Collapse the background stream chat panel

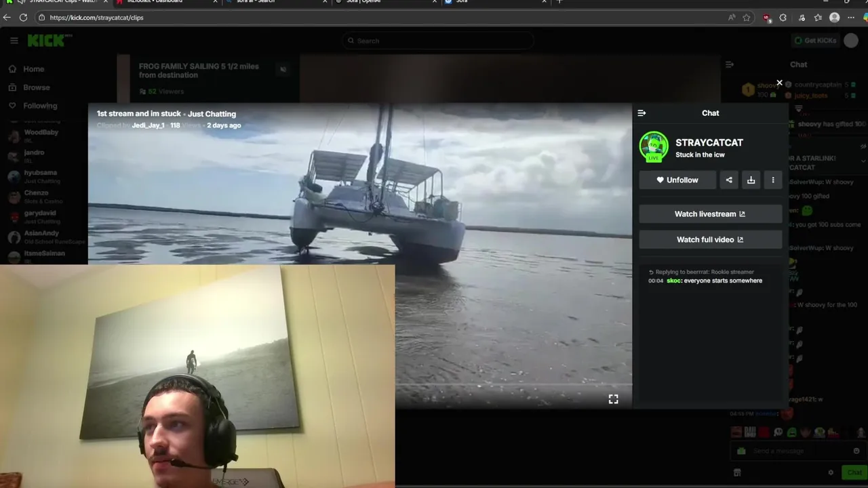click(730, 64)
